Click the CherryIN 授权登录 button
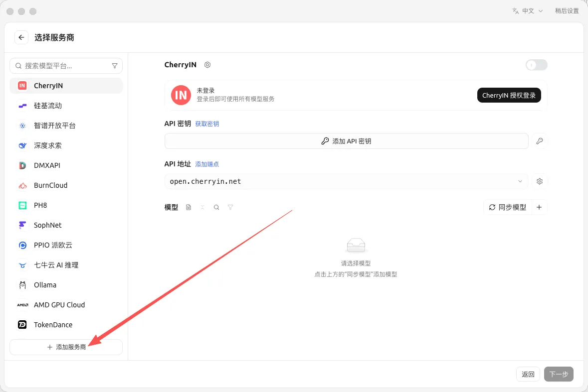 click(x=509, y=96)
